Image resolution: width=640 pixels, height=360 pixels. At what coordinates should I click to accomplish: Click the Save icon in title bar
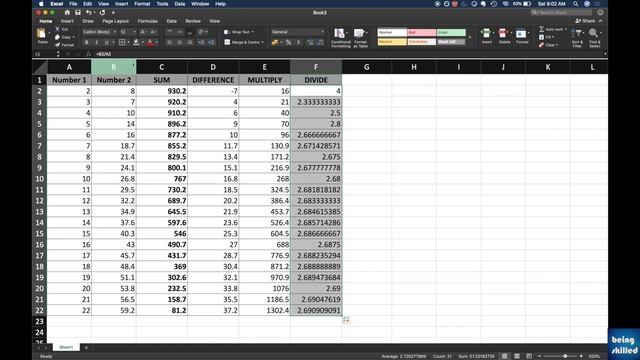(x=78, y=13)
